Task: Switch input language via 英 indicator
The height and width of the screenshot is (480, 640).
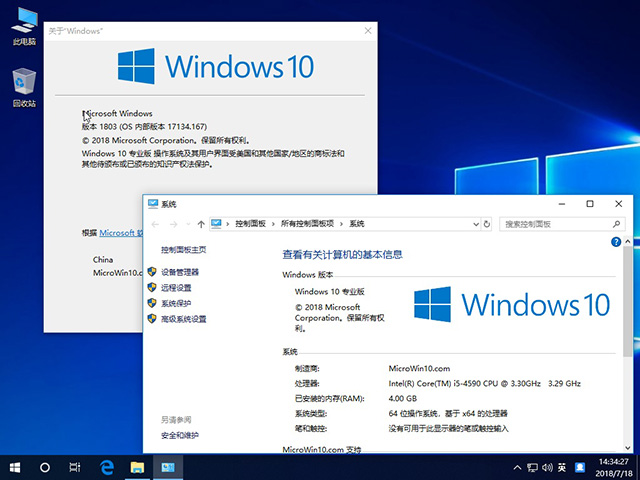Action: tap(562, 467)
